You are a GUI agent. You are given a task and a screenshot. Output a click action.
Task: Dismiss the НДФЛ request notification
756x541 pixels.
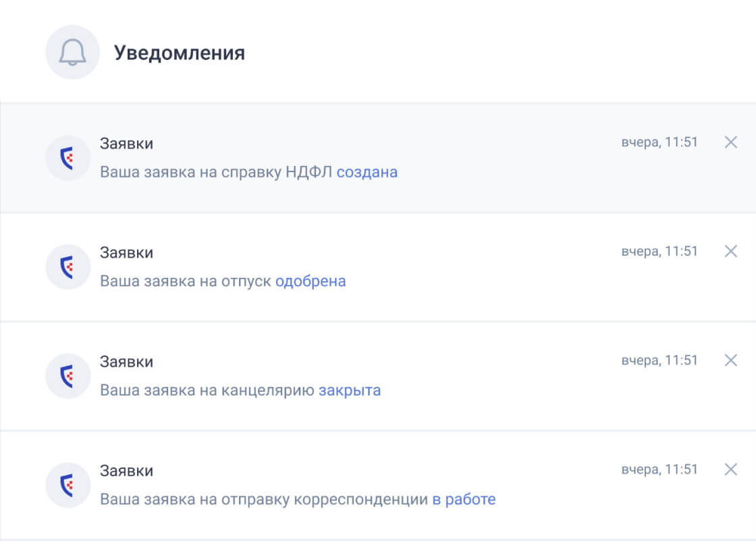(730, 142)
